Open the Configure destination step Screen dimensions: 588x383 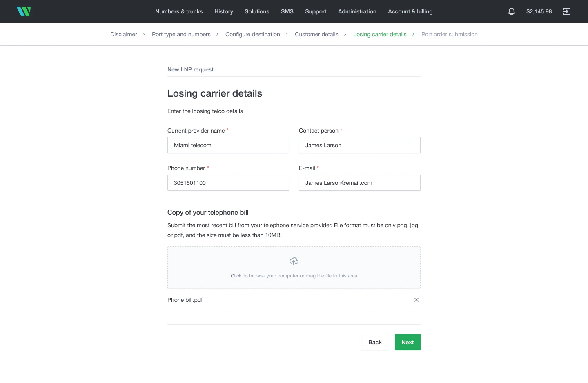coord(253,34)
